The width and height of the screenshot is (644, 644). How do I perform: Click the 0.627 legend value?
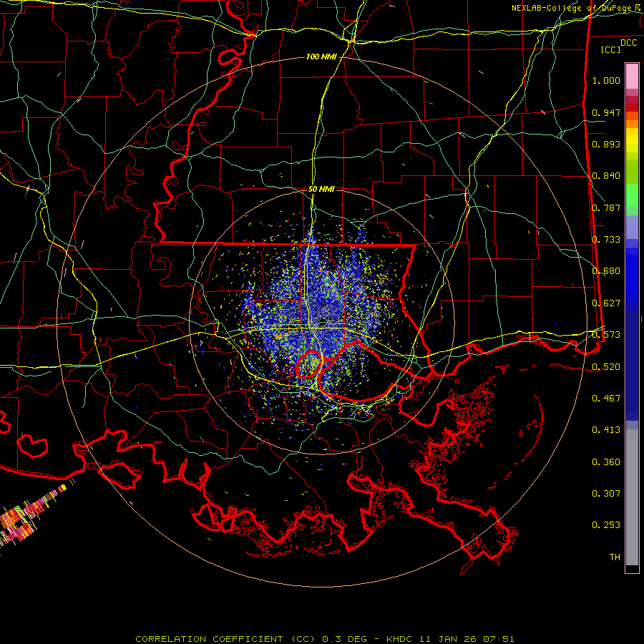606,303
